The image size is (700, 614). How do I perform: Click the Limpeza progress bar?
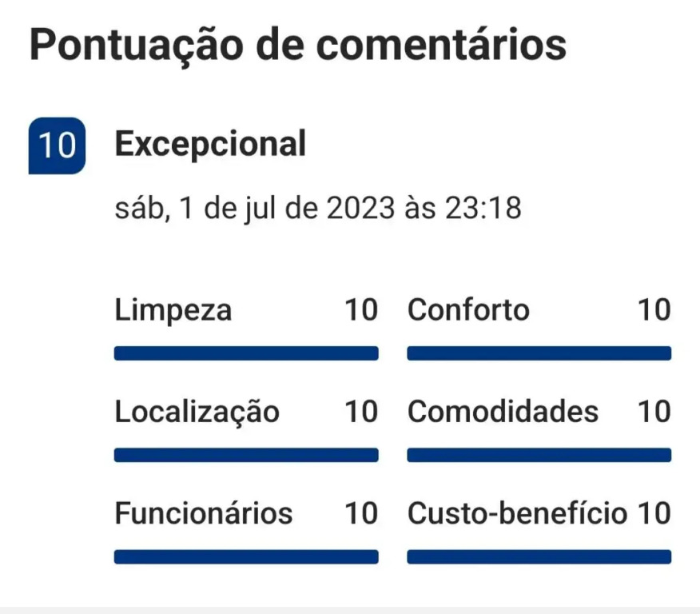click(x=246, y=353)
